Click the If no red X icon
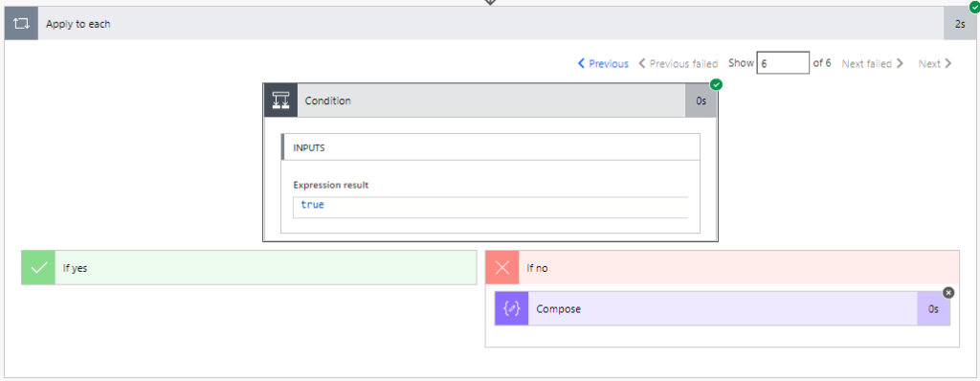The height and width of the screenshot is (381, 980). point(502,268)
